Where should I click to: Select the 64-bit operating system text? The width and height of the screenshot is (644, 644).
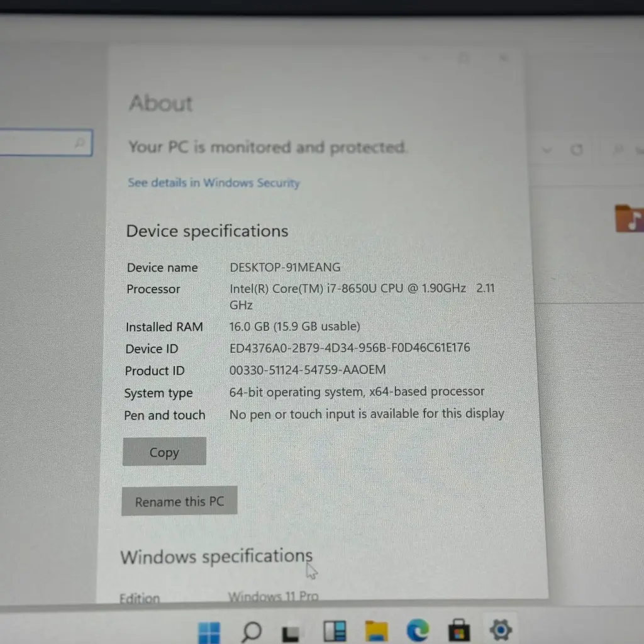(357, 392)
